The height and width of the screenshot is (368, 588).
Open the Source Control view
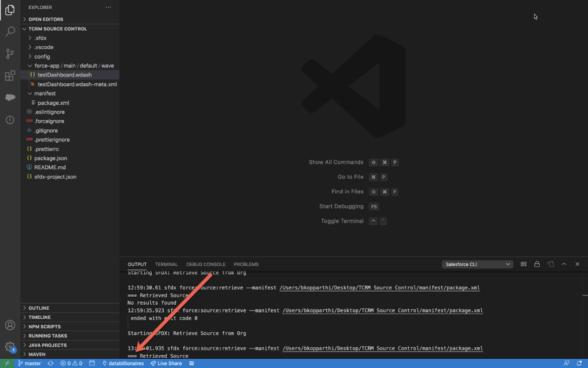pyautogui.click(x=10, y=53)
